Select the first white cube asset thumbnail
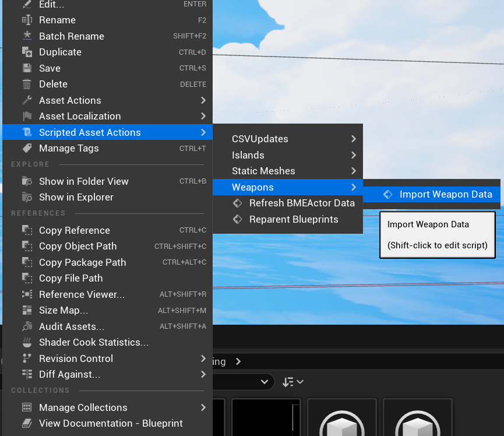 click(x=342, y=421)
